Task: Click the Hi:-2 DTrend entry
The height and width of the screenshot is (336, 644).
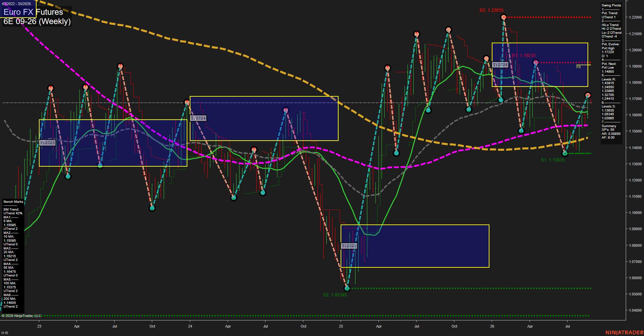Action: click(x=611, y=29)
